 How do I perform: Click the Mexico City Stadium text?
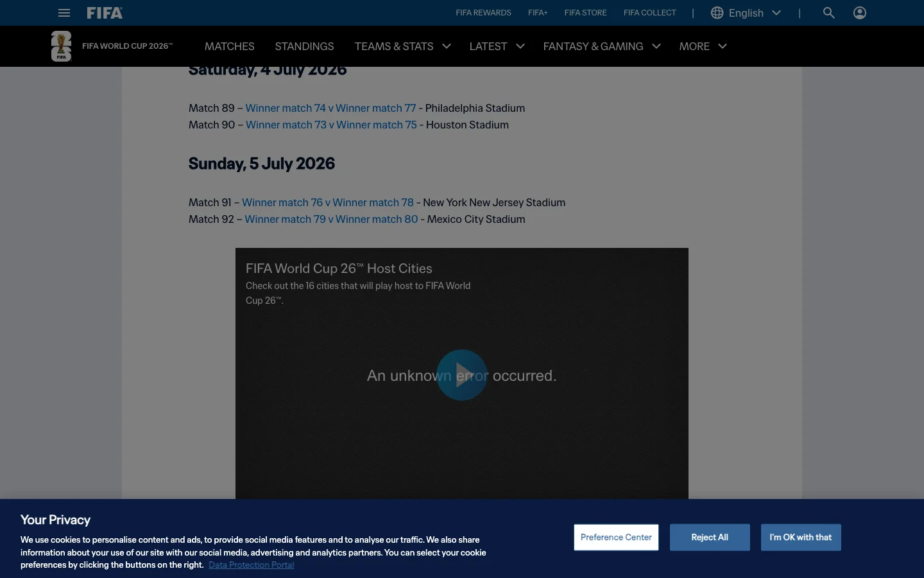pyautogui.click(x=476, y=219)
